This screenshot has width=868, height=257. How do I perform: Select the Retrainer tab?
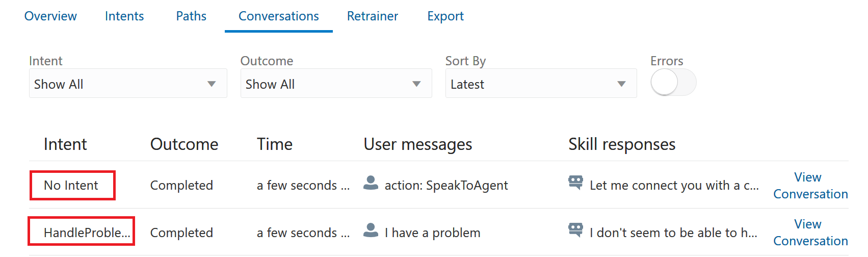[x=373, y=16]
